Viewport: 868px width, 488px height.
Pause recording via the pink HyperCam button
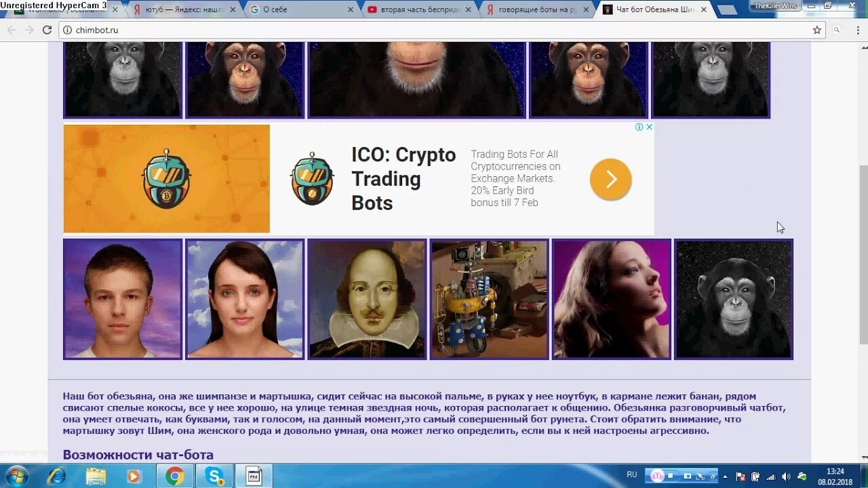pos(657,476)
